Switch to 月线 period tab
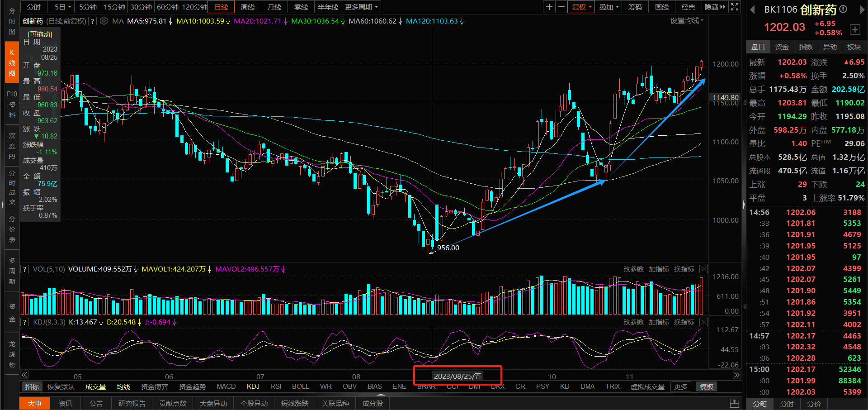 point(274,7)
